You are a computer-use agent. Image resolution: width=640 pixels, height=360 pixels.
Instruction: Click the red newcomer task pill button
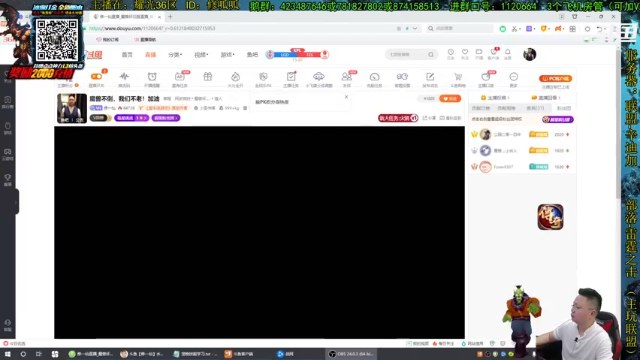398,118
